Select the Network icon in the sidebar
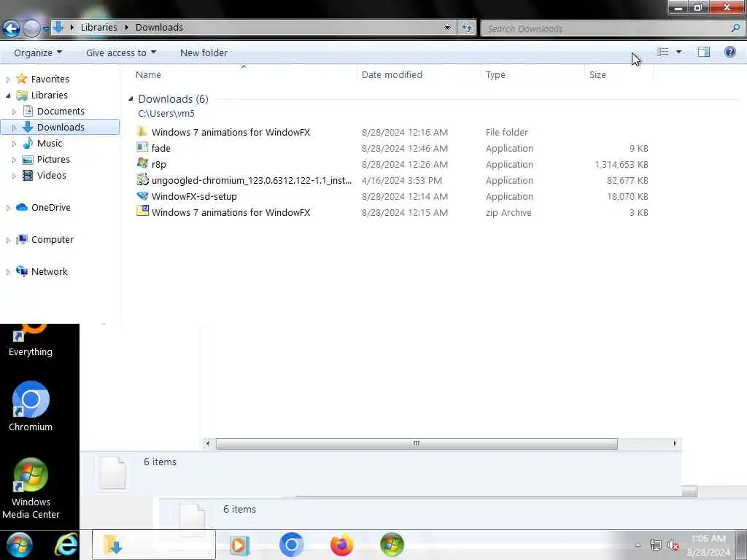 tap(21, 271)
